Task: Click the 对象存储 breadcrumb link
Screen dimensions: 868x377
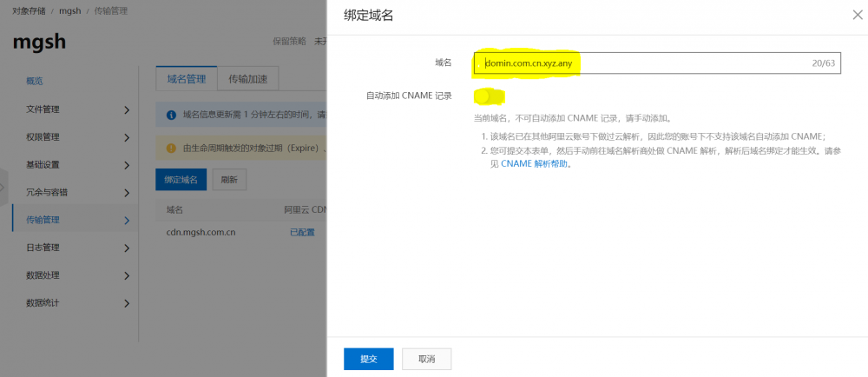Action: (x=29, y=11)
